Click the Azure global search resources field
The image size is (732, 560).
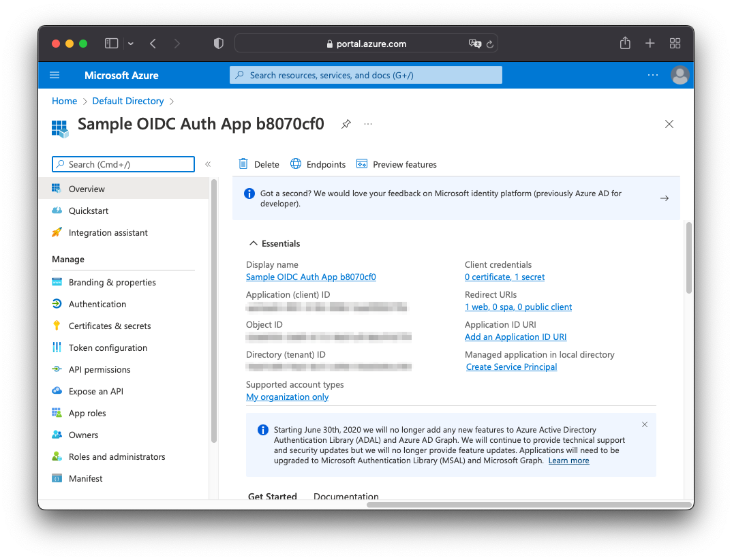(366, 75)
